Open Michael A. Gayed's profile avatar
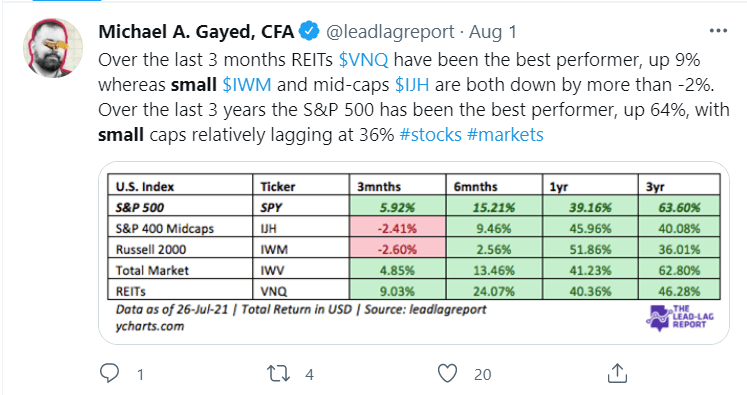Image resolution: width=747 pixels, height=395 pixels. [x=53, y=48]
